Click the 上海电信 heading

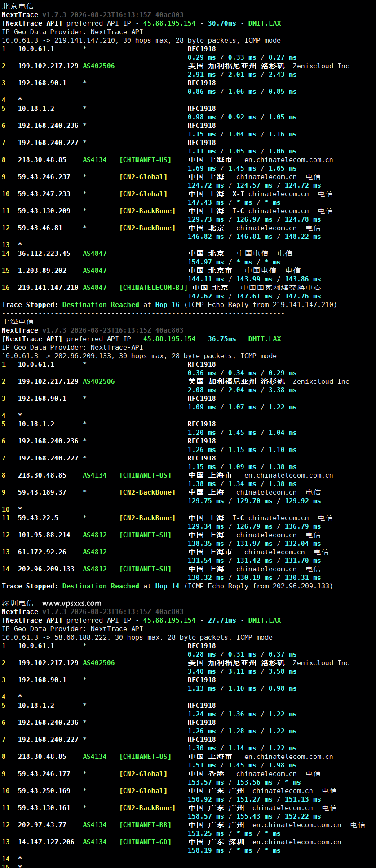click(18, 322)
